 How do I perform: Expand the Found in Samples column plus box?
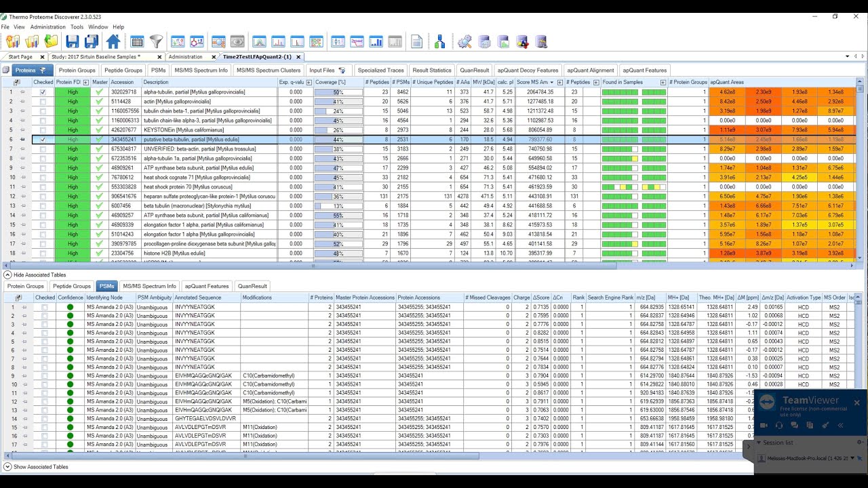click(663, 82)
